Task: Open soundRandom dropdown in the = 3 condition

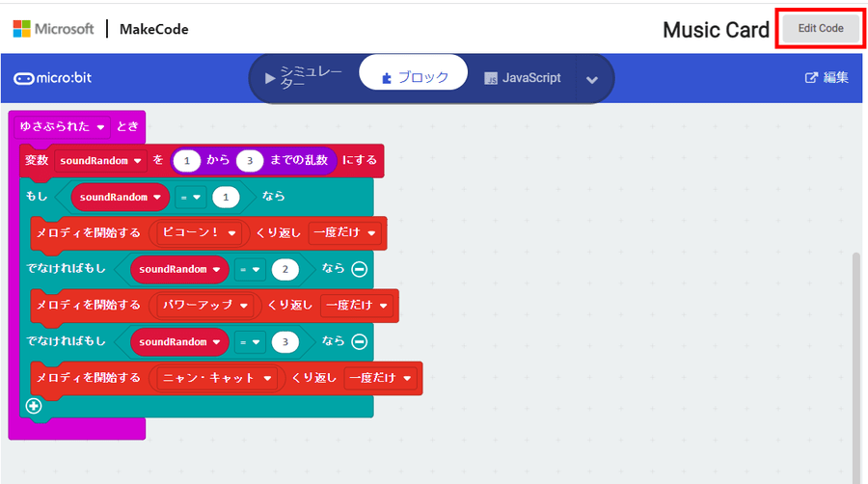Action: pos(179,342)
